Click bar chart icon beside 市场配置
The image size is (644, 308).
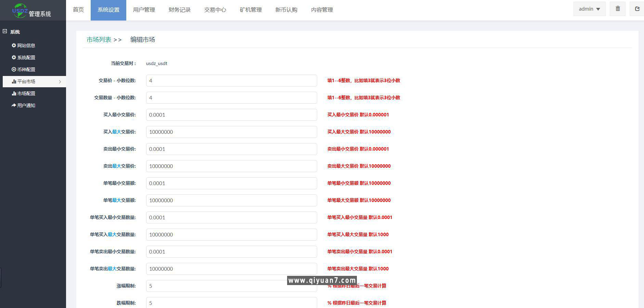point(14,93)
